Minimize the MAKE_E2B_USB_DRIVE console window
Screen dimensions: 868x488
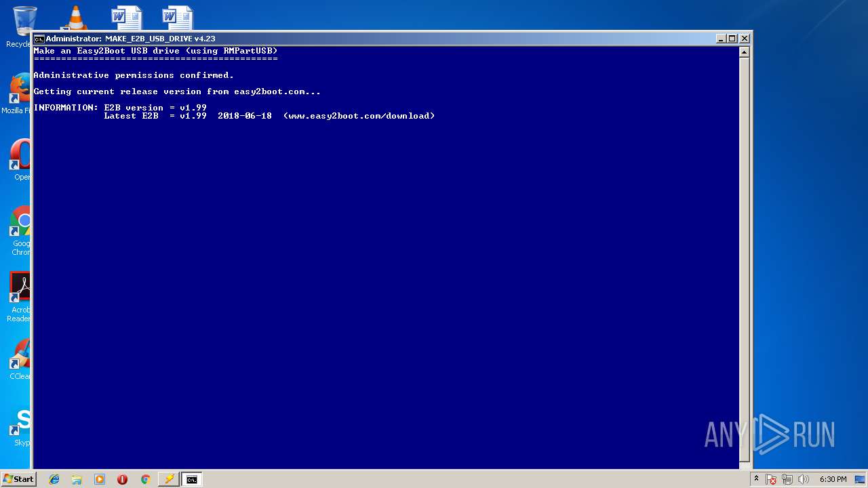pyautogui.click(x=721, y=39)
